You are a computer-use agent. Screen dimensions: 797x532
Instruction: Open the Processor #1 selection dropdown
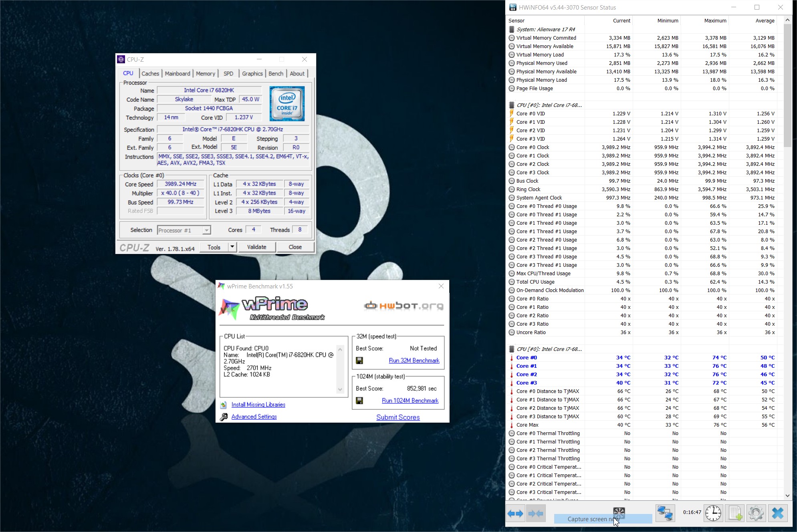tap(206, 230)
